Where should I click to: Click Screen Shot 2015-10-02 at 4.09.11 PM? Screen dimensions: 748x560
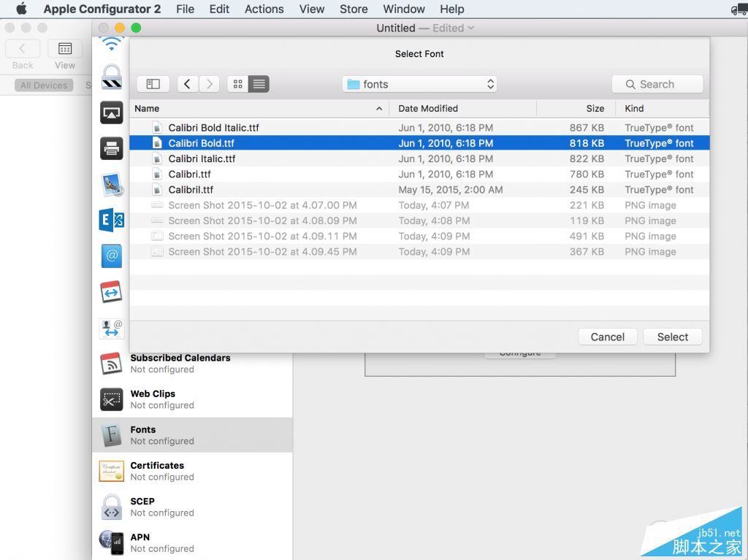point(419,236)
